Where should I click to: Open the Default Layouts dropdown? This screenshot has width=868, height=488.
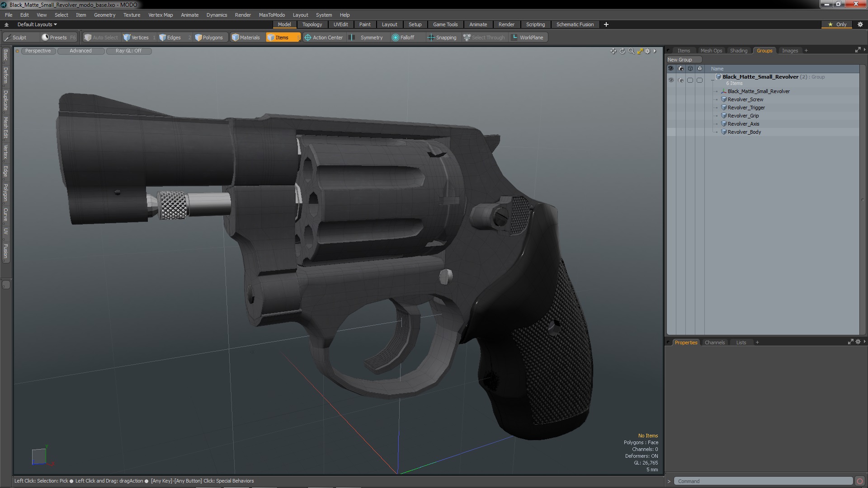click(37, 24)
